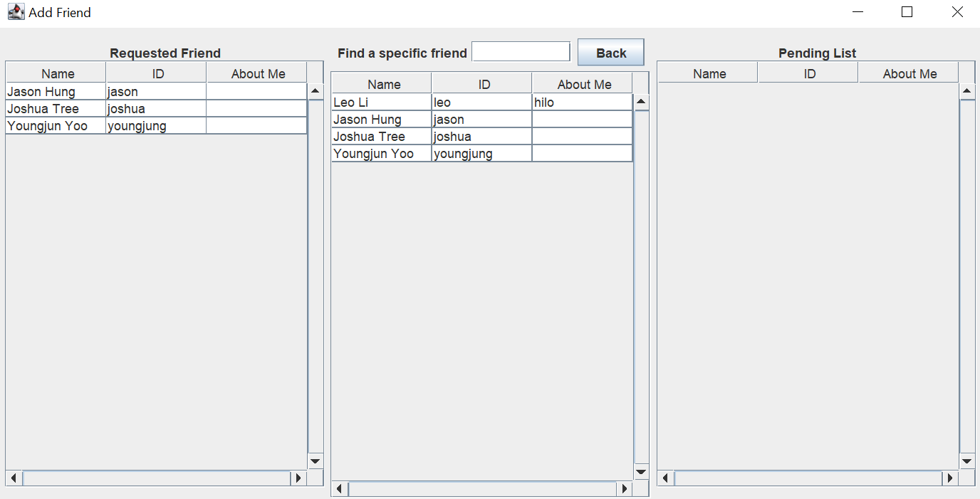The height and width of the screenshot is (499, 980).
Task: Click ID header in Pending List table
Action: pos(808,73)
